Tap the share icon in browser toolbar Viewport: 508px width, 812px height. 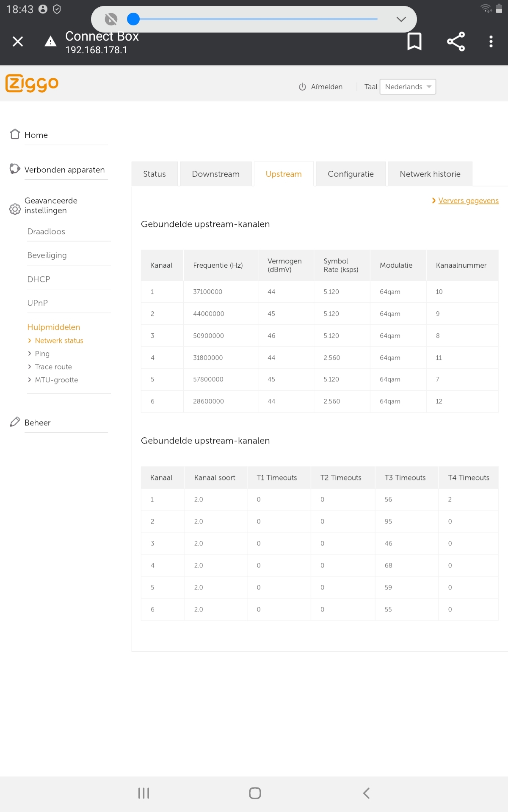[x=456, y=41]
